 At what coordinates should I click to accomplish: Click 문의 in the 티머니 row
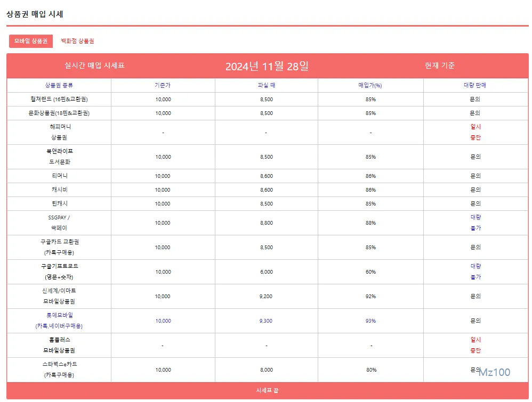pyautogui.click(x=475, y=176)
